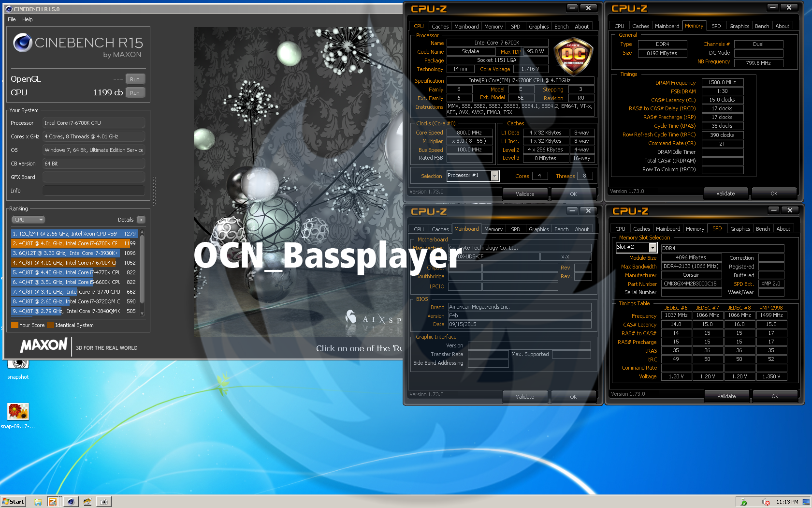Image resolution: width=812 pixels, height=508 pixels.
Task: Open the Slot #2 memory slot dropdown
Action: coord(652,248)
